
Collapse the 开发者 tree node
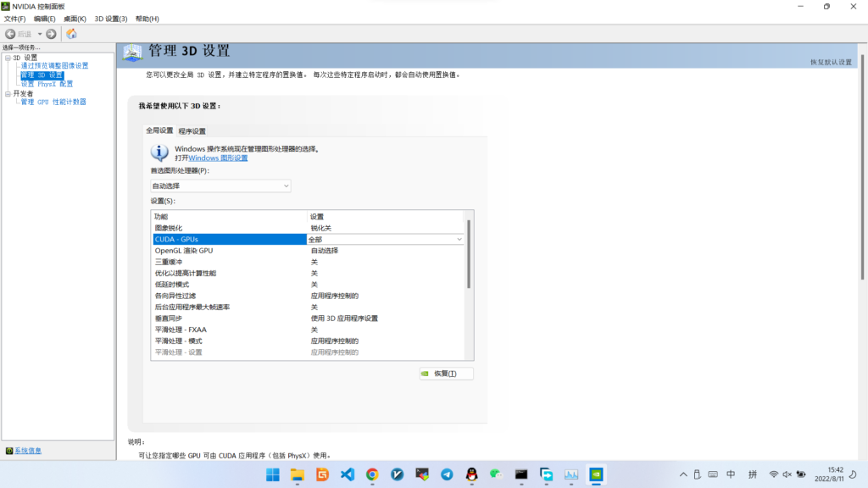pos(8,94)
